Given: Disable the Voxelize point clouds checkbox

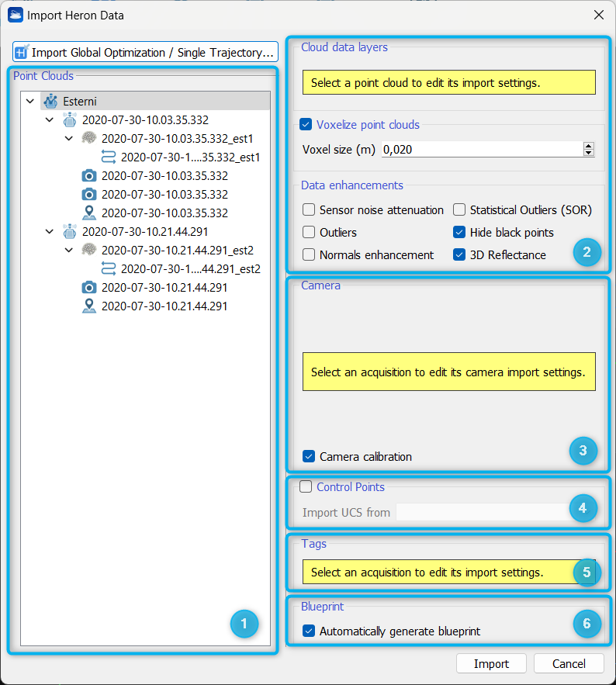Looking at the screenshot, I should 306,125.
